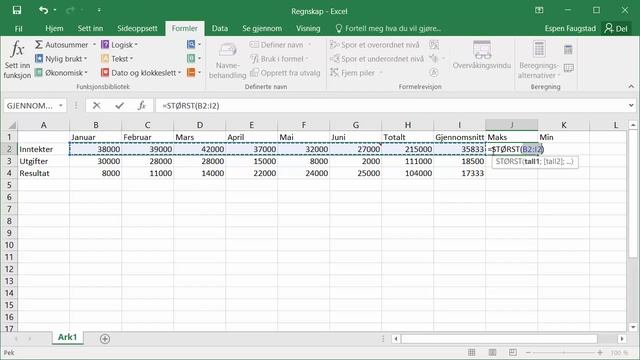Screen dimensions: 640x360
Task: Click the Fortell meg search box
Action: 388,29
